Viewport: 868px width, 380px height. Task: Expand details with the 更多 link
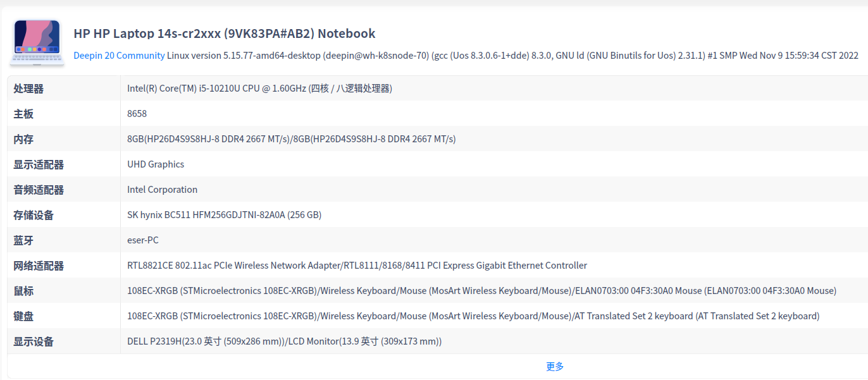[555, 366]
